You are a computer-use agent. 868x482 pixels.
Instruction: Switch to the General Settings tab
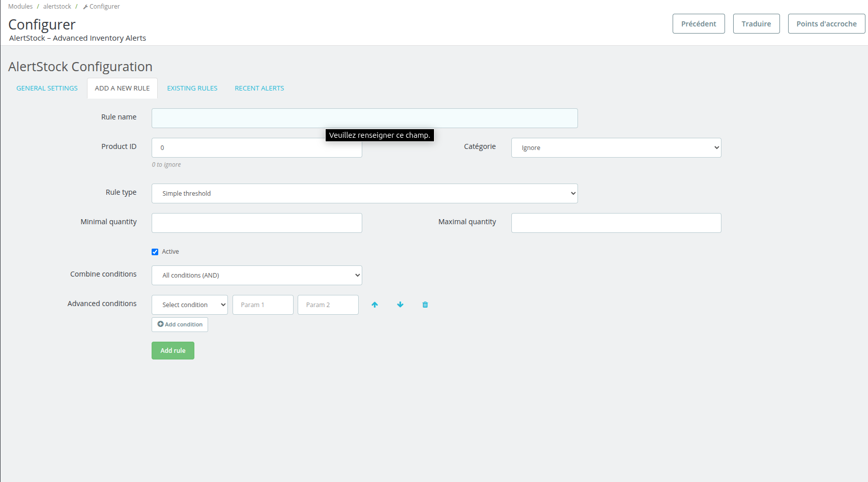point(47,88)
